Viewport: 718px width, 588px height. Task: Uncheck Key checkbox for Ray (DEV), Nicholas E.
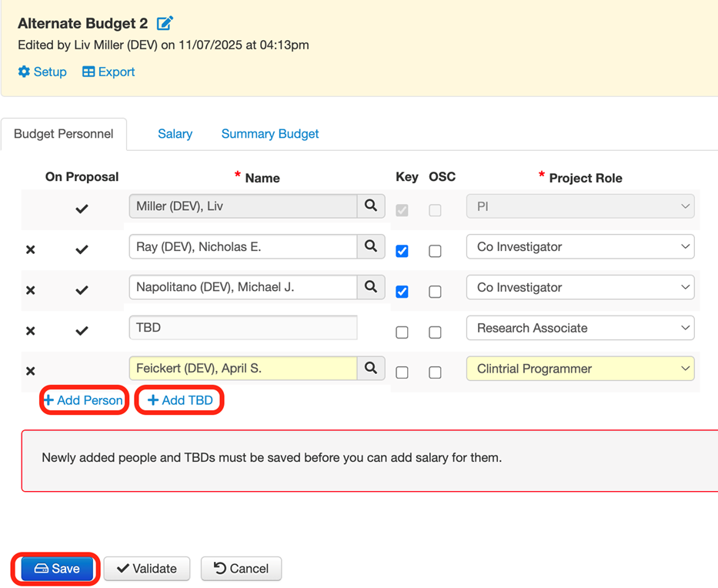(x=402, y=251)
